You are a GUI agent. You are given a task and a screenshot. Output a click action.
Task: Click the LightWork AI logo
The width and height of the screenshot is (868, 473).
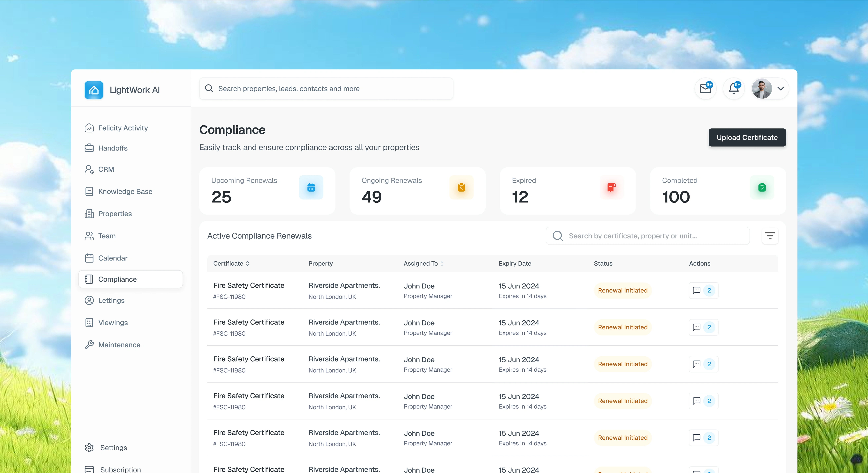click(94, 90)
